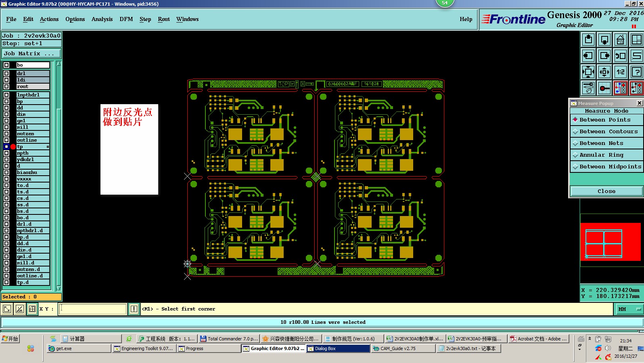The image size is (644, 363).
Task: Open the wrench and palette tools icon
Action: coord(588,88)
